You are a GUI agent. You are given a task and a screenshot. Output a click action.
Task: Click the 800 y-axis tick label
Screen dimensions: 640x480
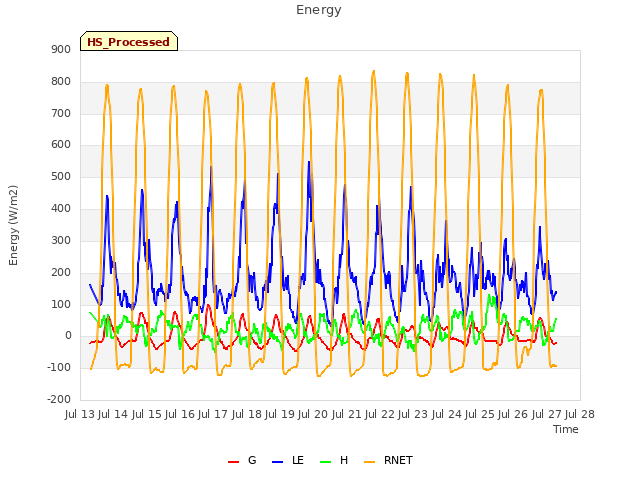point(61,82)
